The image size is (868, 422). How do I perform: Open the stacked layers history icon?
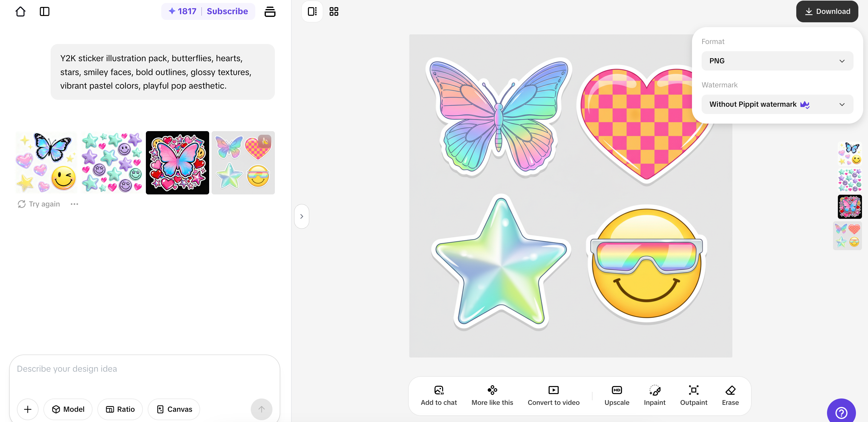(x=269, y=11)
